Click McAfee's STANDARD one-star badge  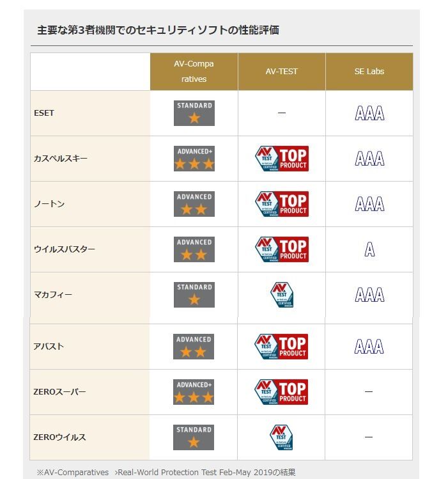pyautogui.click(x=194, y=295)
